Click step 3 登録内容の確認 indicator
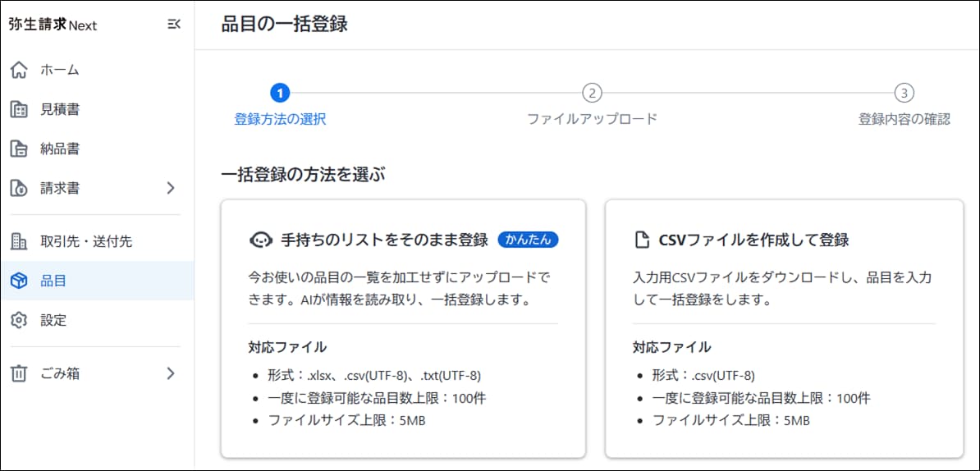 pyautogui.click(x=904, y=93)
